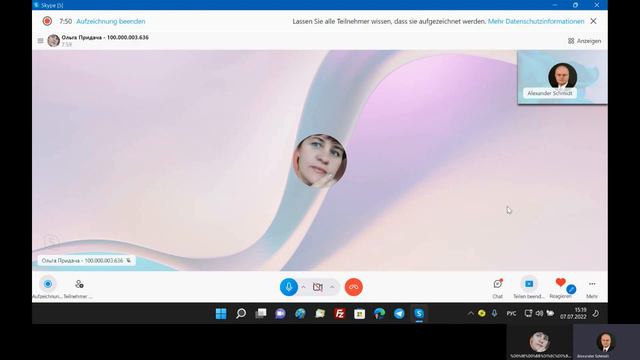Open the Reagieren heart reactions
The height and width of the screenshot is (360, 640).
tap(560, 282)
